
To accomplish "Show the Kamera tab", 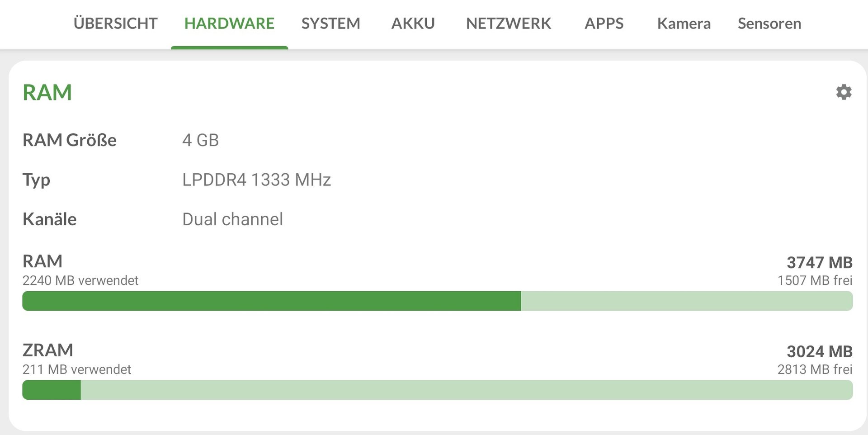I will pos(684,24).
